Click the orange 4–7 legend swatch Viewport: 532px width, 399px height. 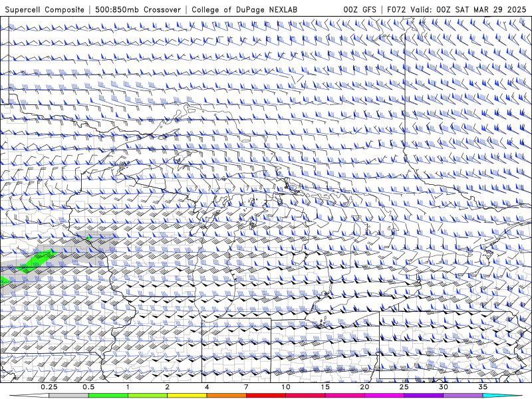point(226,396)
